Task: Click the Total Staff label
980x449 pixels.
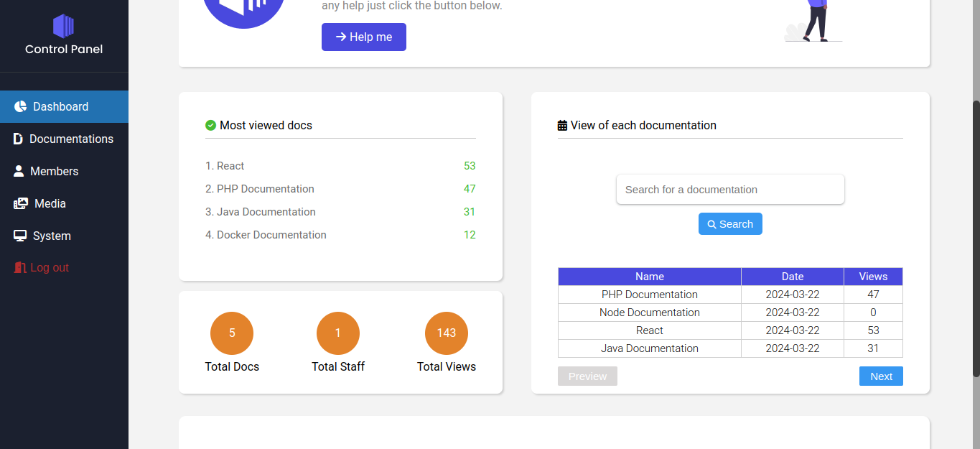Action: [338, 366]
